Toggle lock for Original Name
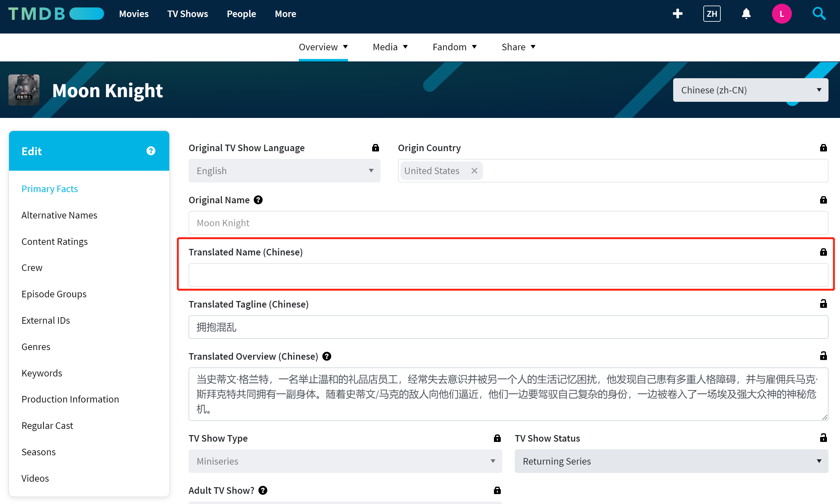The image size is (840, 504). point(823,200)
